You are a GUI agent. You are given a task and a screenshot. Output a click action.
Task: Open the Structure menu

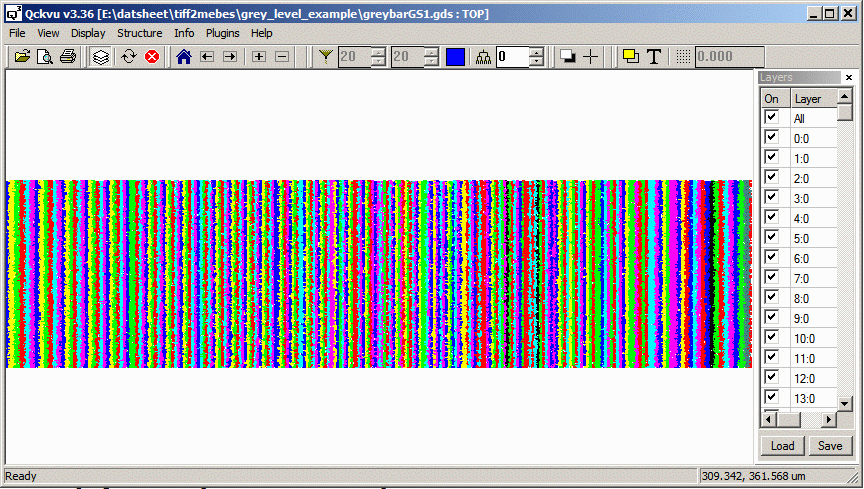(139, 33)
